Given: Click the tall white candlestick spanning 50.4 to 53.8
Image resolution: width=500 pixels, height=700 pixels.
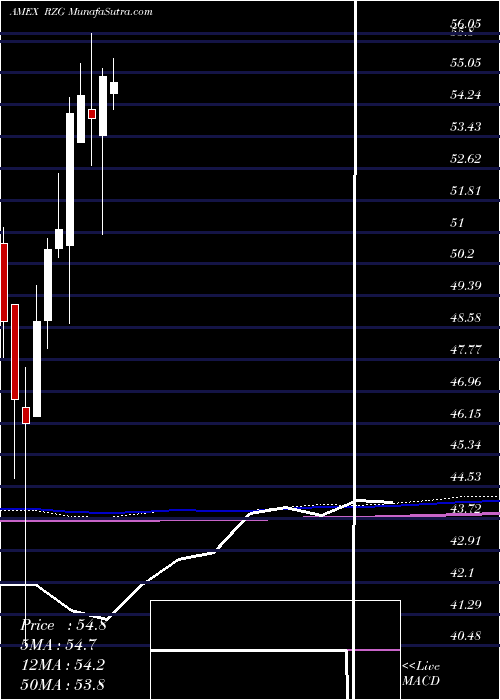Looking at the screenshot, I should pyautogui.click(x=70, y=179).
